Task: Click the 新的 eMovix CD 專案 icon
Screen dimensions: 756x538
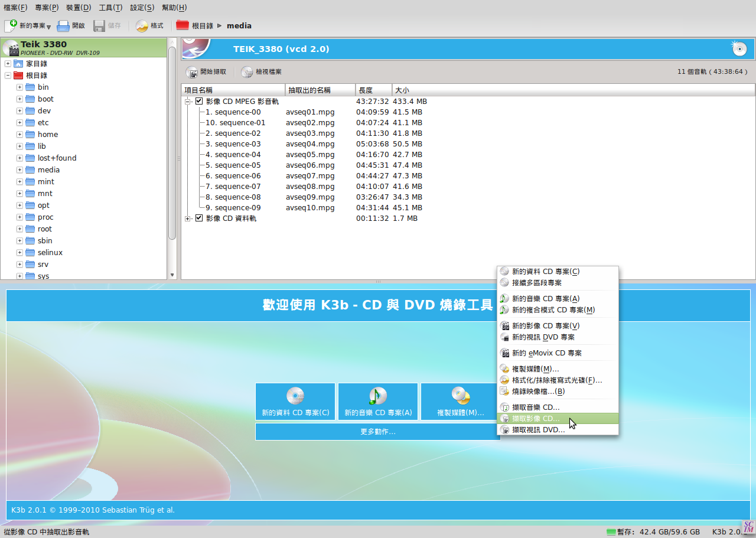Action: tap(504, 353)
